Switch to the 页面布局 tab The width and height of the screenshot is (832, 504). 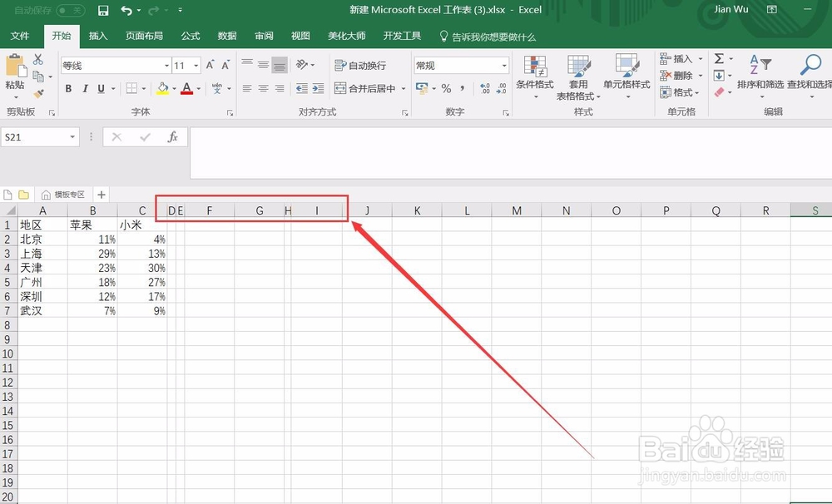pos(144,36)
